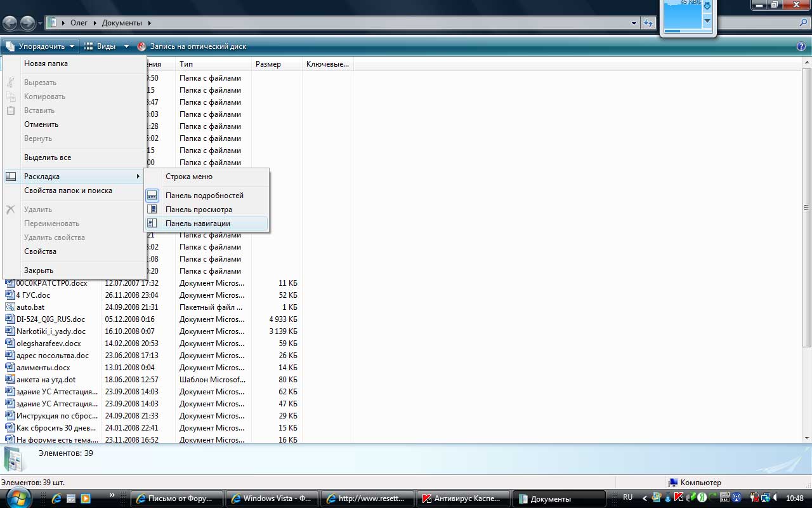Go forward with the Forward arrow button
This screenshot has height=508, width=812.
[27, 23]
